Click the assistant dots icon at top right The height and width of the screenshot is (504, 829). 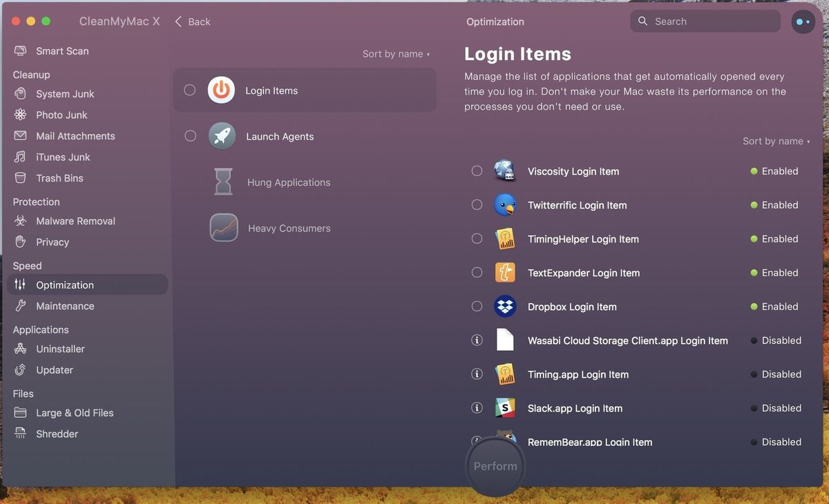pos(803,21)
